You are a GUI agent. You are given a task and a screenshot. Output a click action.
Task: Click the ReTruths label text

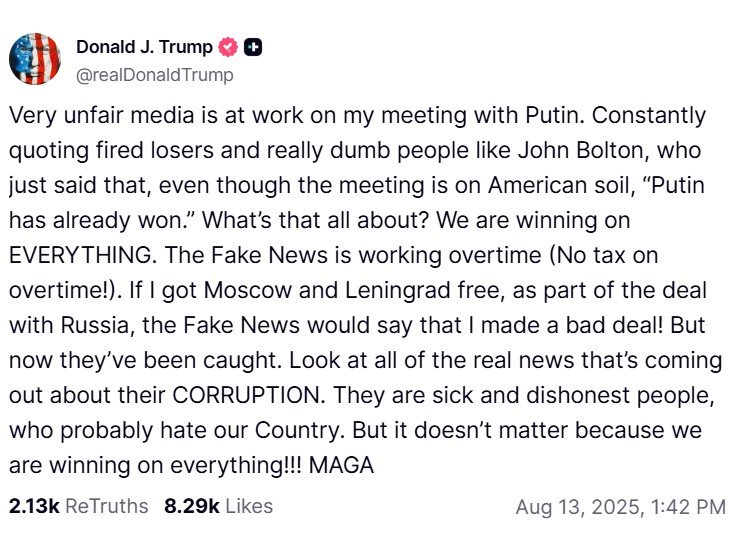click(x=106, y=507)
